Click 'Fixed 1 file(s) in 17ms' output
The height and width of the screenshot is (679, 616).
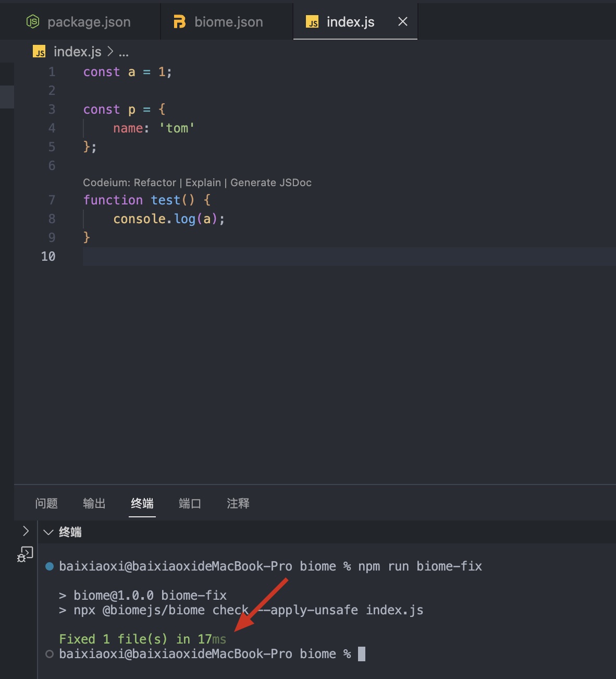(x=142, y=639)
